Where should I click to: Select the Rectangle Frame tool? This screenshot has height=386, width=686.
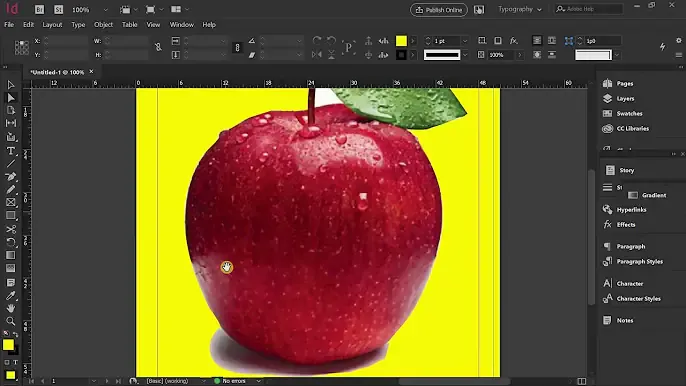[10, 203]
